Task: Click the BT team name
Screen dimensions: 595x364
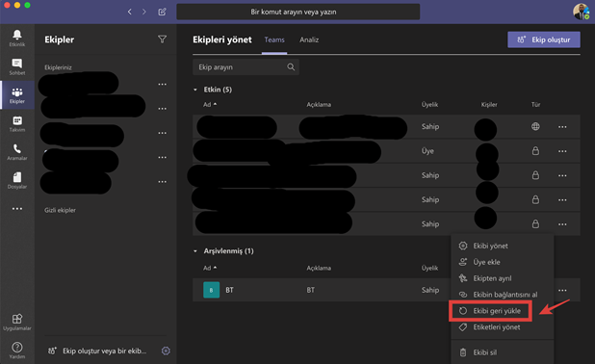Action: (229, 290)
